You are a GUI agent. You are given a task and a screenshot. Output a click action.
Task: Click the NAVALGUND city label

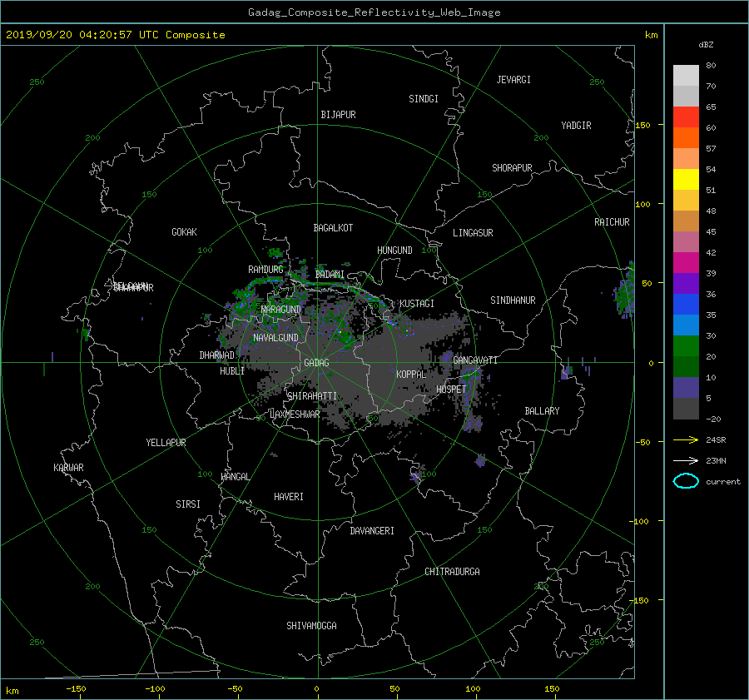pyautogui.click(x=275, y=338)
